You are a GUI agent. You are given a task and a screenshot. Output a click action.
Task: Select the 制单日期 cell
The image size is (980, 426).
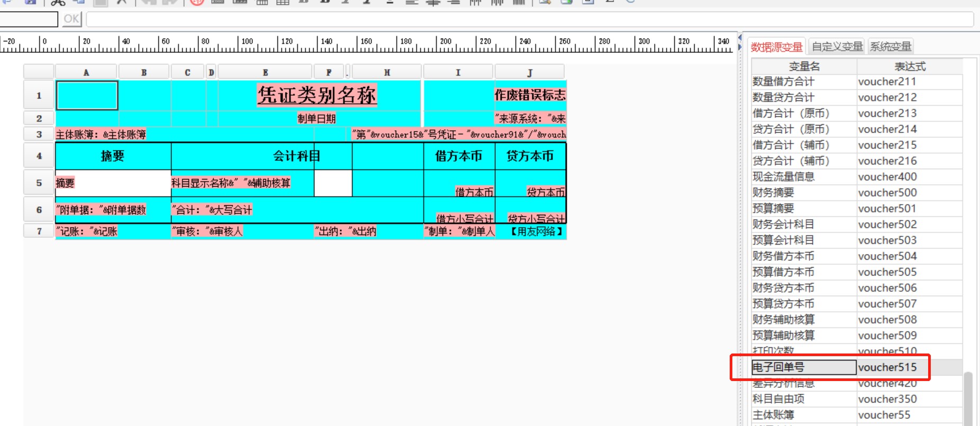(317, 119)
